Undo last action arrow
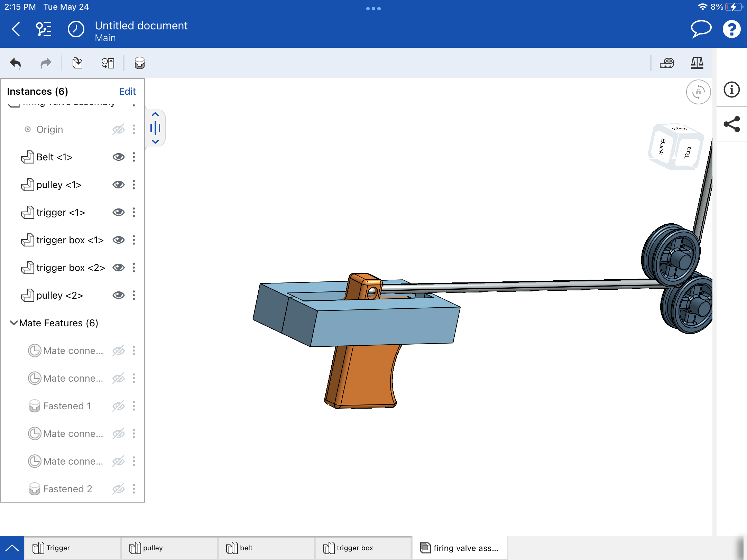 pyautogui.click(x=16, y=63)
